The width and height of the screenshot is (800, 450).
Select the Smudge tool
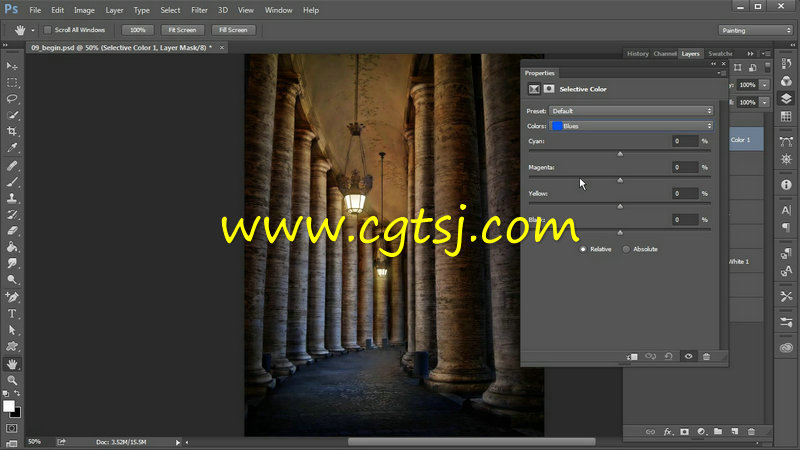12,263
